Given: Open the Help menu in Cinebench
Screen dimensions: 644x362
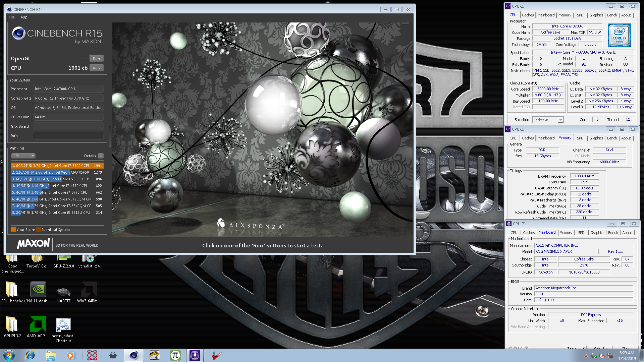Looking at the screenshot, I should pos(23,17).
